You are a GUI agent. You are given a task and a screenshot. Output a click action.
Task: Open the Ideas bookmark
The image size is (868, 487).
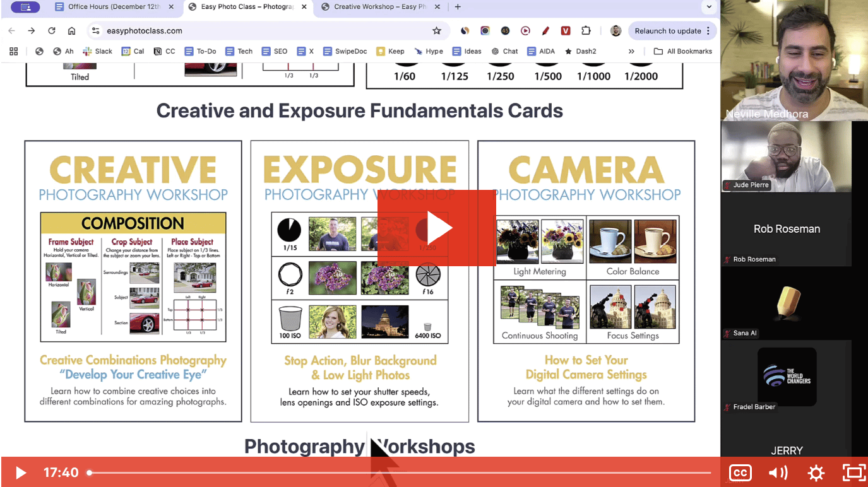pos(467,51)
